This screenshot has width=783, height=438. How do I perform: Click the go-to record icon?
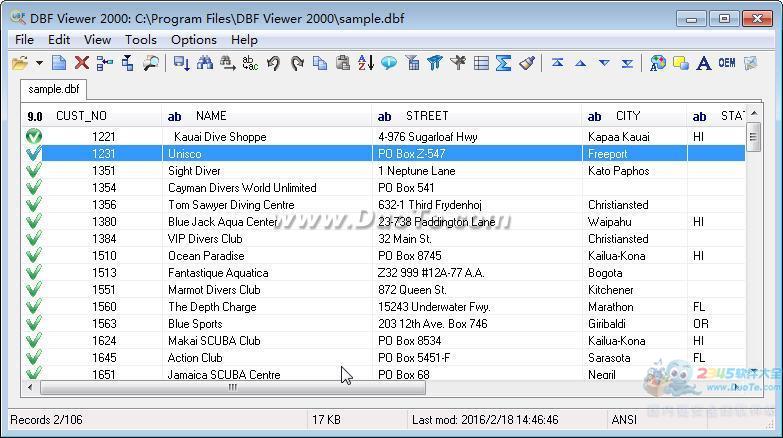(x=181, y=63)
